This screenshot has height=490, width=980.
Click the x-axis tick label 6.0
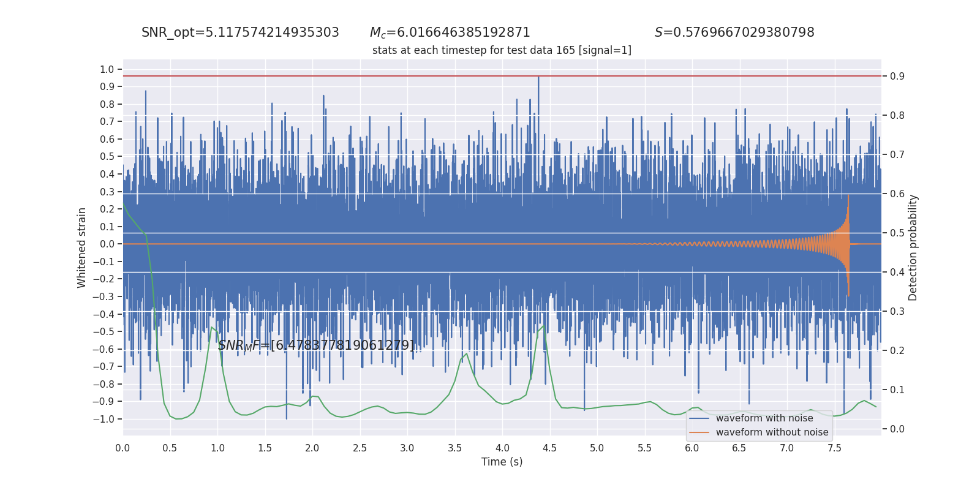[692, 448]
